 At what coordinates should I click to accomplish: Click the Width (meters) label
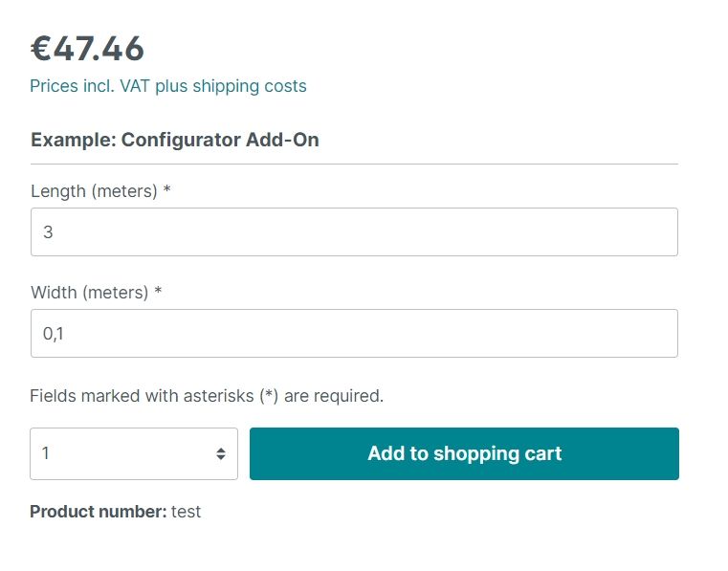coord(90,293)
